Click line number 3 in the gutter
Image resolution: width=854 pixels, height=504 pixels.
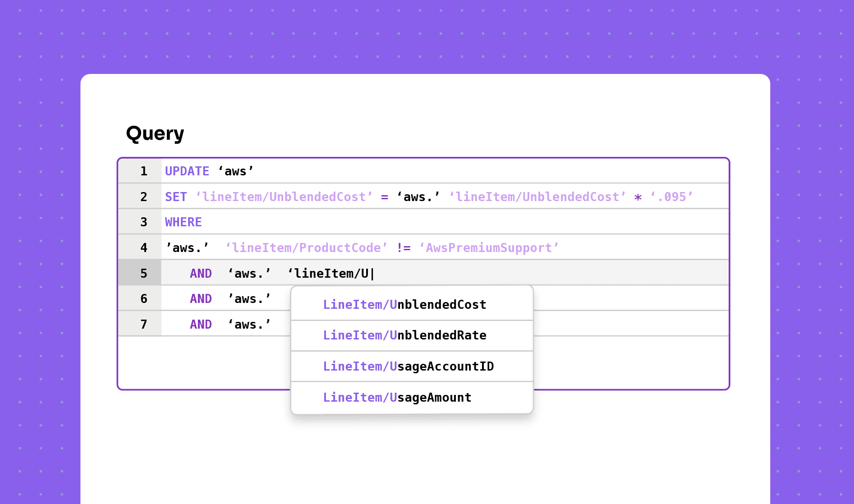[143, 222]
